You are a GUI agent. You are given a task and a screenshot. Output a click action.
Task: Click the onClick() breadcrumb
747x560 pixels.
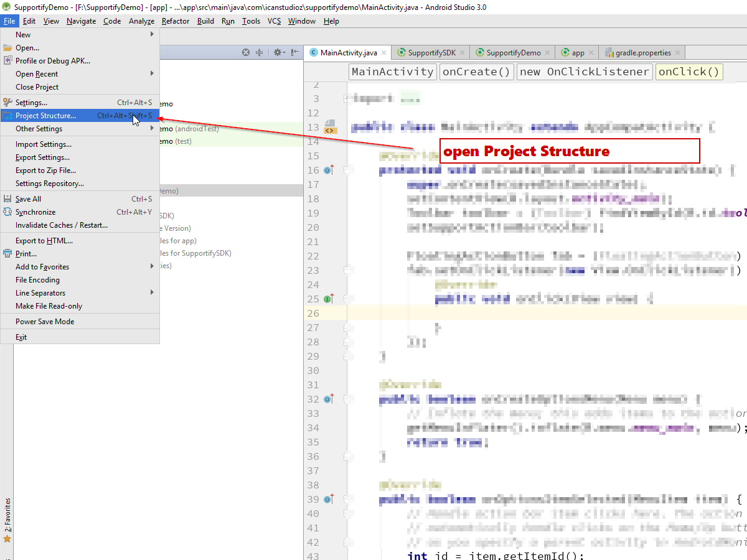[x=688, y=72]
